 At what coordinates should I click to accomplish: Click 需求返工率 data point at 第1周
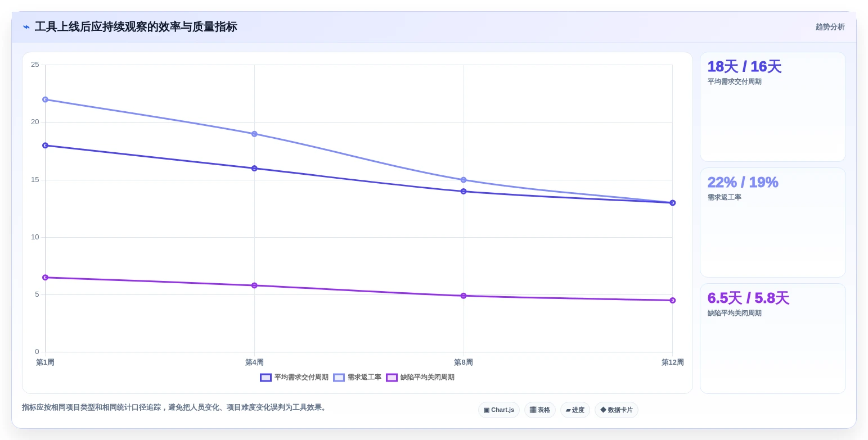(46, 99)
